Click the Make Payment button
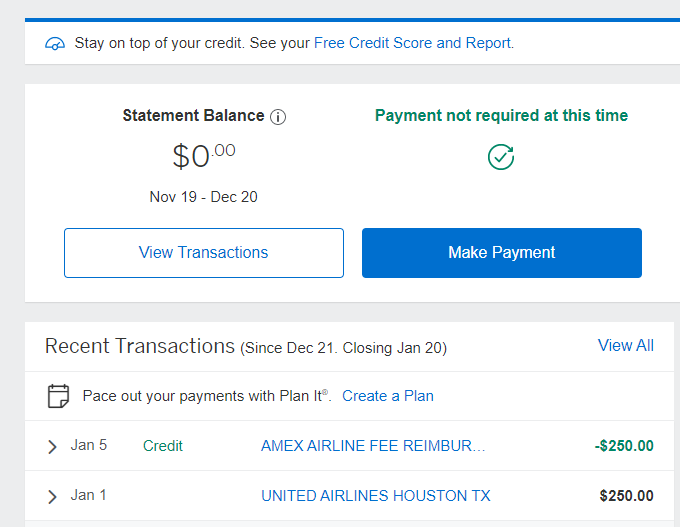This screenshot has width=680, height=527. point(502,253)
